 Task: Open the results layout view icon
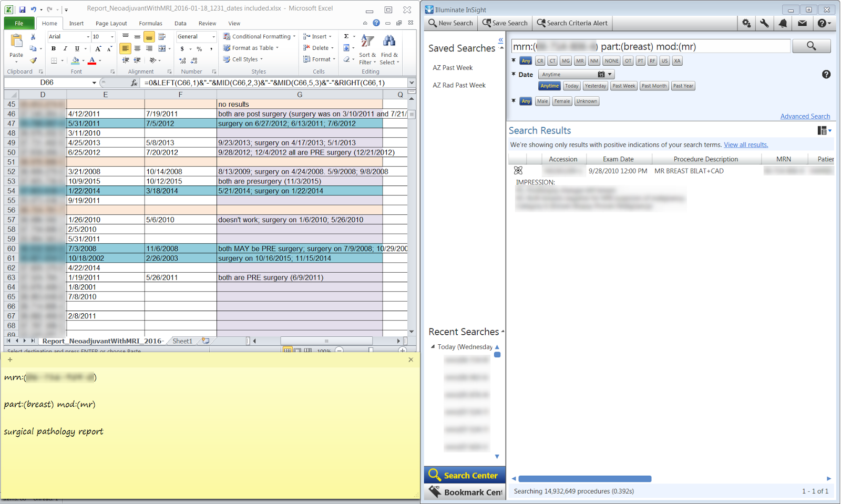click(824, 130)
